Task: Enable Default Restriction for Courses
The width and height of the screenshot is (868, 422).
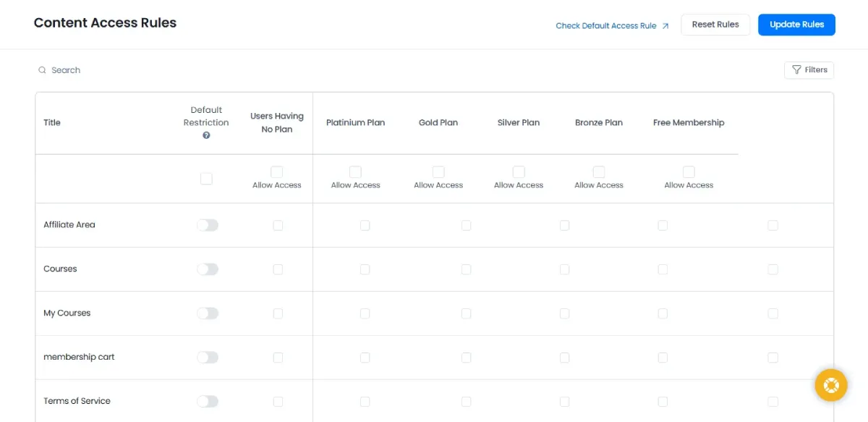Action: [207, 269]
